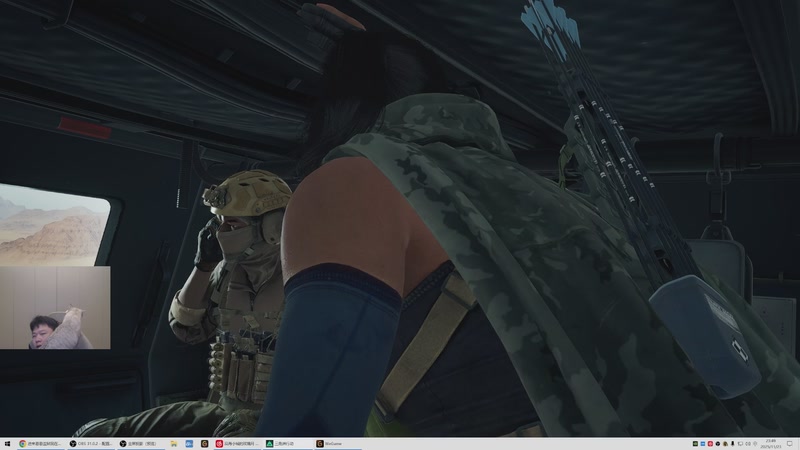Open the clock and date flyout
The image size is (800, 450).
coord(770,444)
